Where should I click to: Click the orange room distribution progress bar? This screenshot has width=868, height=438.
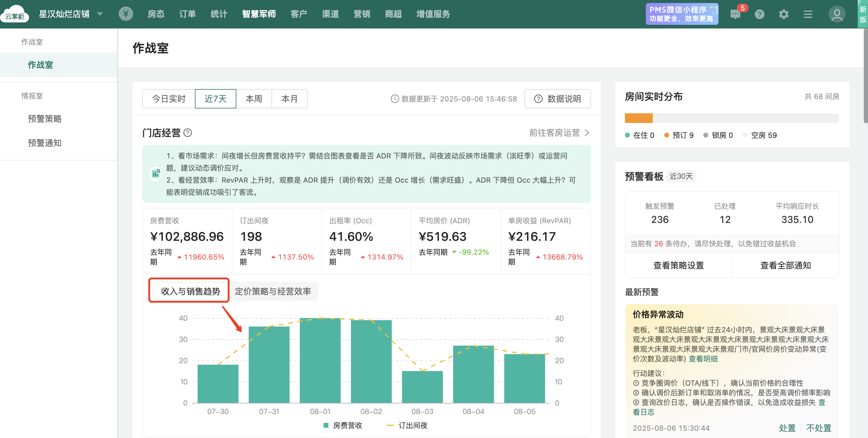639,118
